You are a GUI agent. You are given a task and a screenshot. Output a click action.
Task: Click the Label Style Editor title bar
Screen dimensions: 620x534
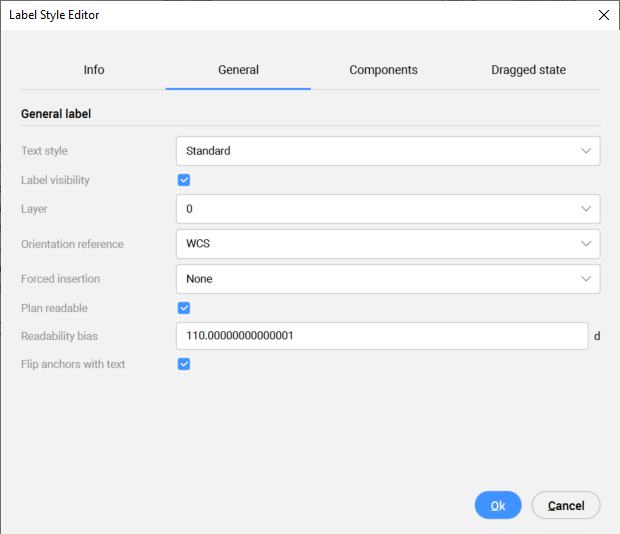click(x=300, y=15)
